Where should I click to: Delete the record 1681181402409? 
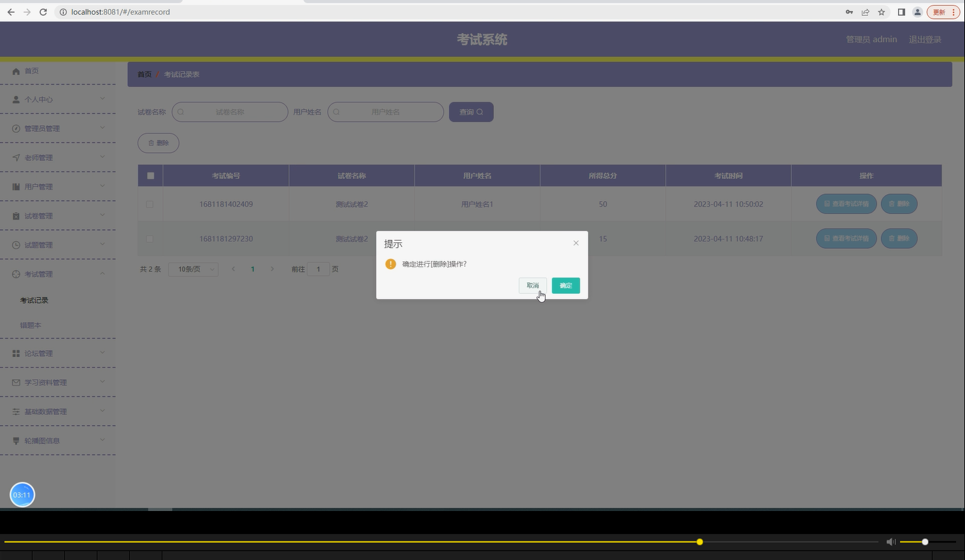pos(899,204)
